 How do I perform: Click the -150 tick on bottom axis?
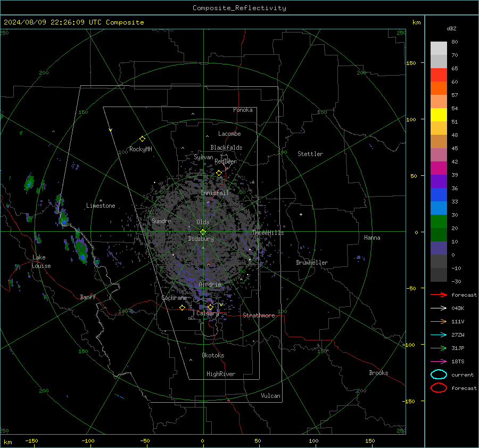tap(31, 441)
